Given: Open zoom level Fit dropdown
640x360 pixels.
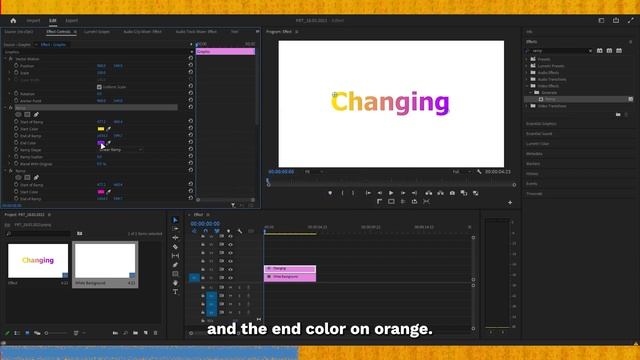Looking at the screenshot, I should pos(313,172).
